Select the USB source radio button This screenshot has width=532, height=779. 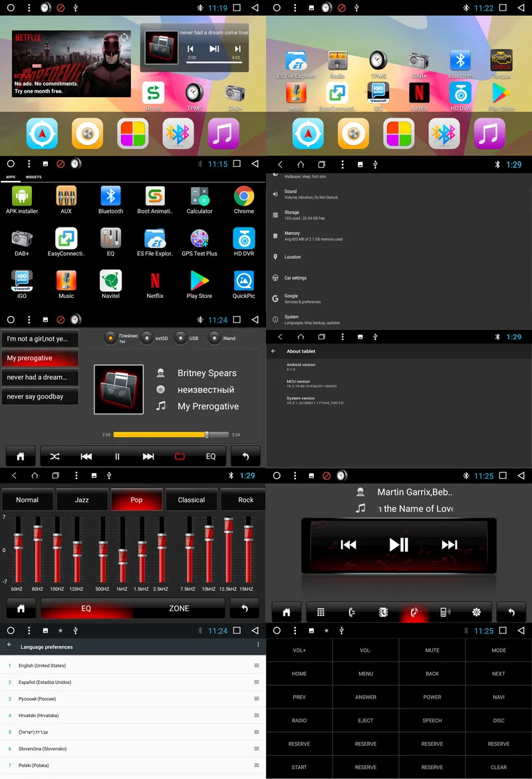(x=181, y=338)
